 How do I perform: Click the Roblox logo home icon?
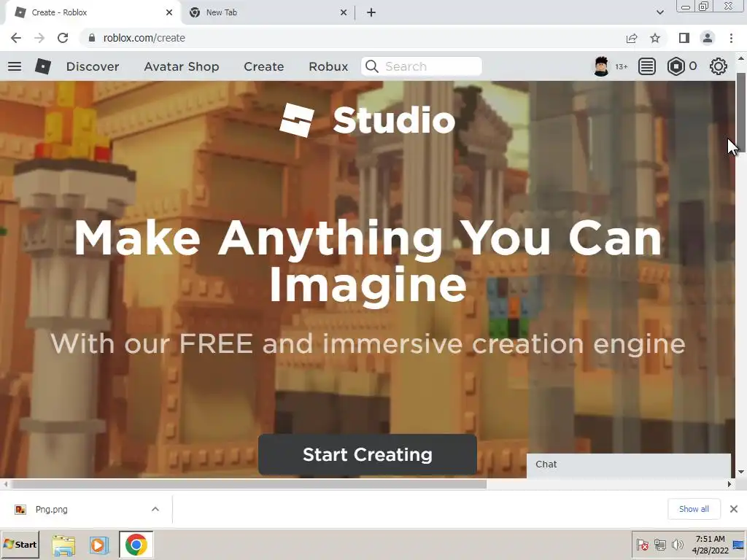coord(43,66)
